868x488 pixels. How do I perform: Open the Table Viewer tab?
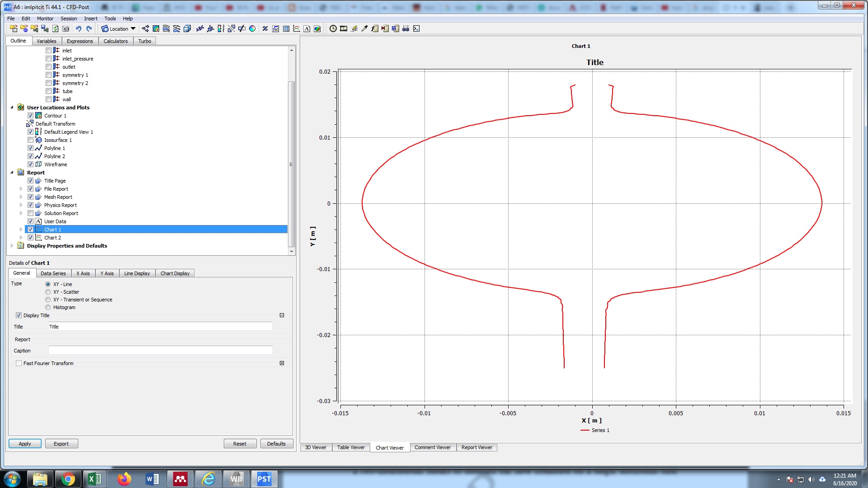(351, 447)
